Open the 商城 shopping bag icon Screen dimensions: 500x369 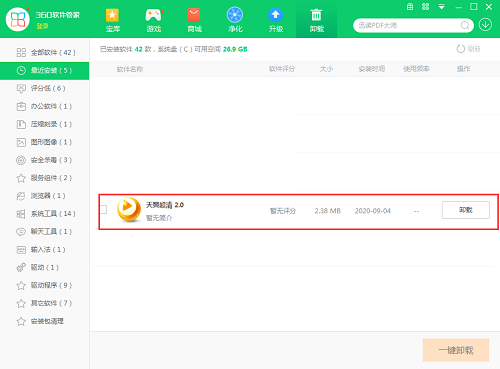pos(194,15)
